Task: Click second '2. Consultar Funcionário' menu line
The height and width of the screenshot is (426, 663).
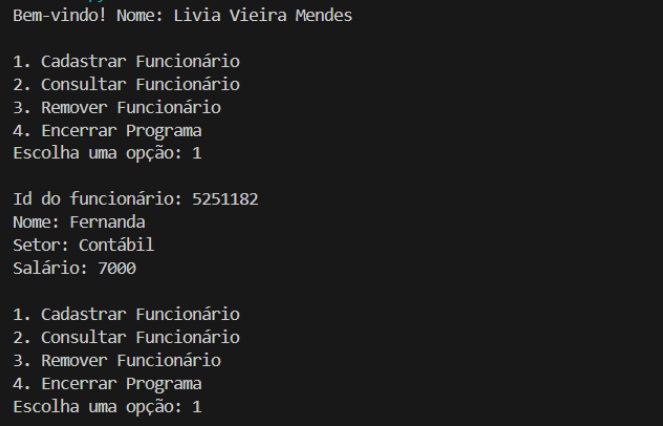Action: point(126,338)
